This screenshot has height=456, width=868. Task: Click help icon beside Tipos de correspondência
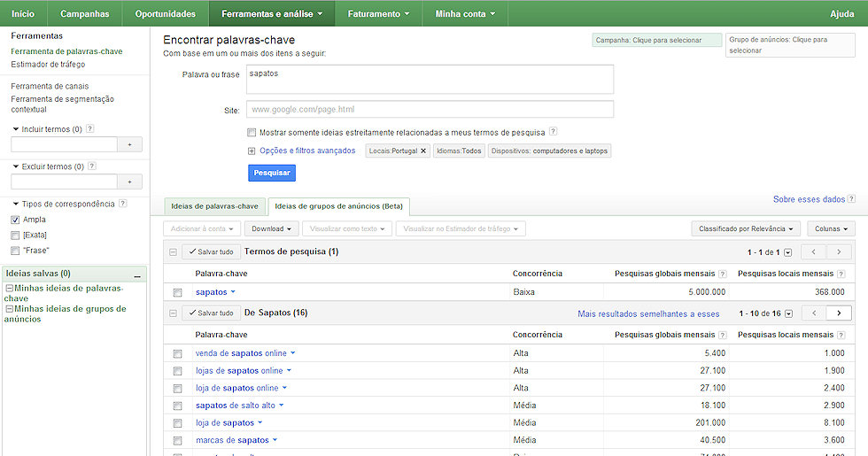point(122,204)
